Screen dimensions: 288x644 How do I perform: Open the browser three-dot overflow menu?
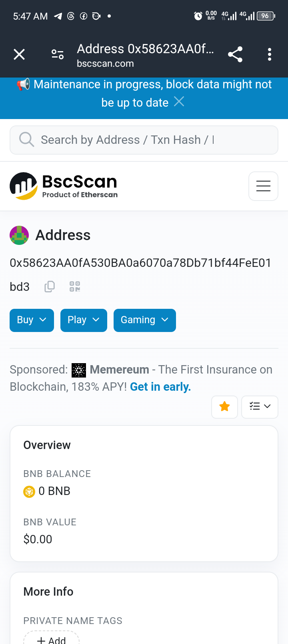pyautogui.click(x=270, y=54)
